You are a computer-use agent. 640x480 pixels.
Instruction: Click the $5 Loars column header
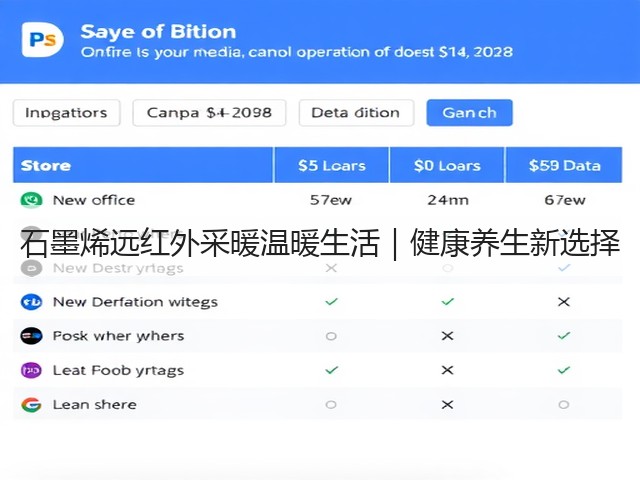click(x=331, y=165)
